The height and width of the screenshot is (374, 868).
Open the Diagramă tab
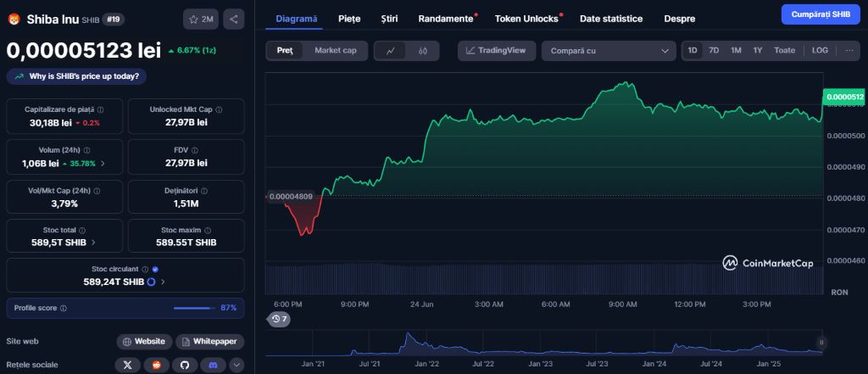(297, 19)
